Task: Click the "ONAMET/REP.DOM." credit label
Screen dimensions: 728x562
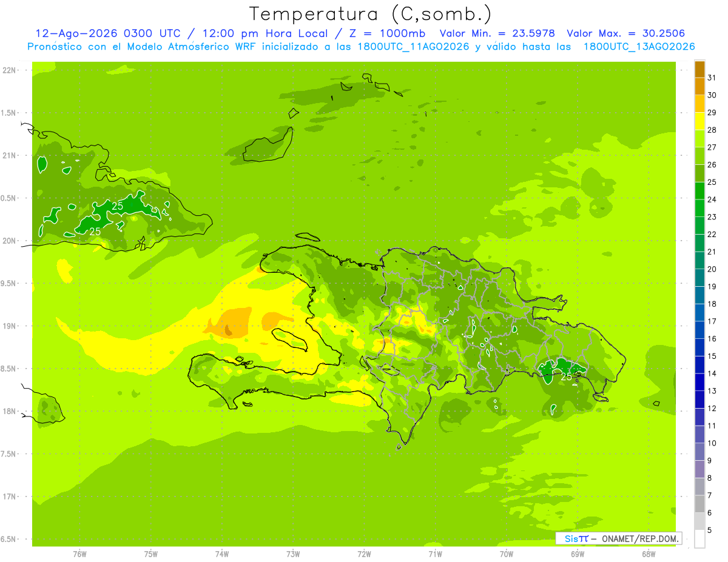Action: click(x=639, y=538)
